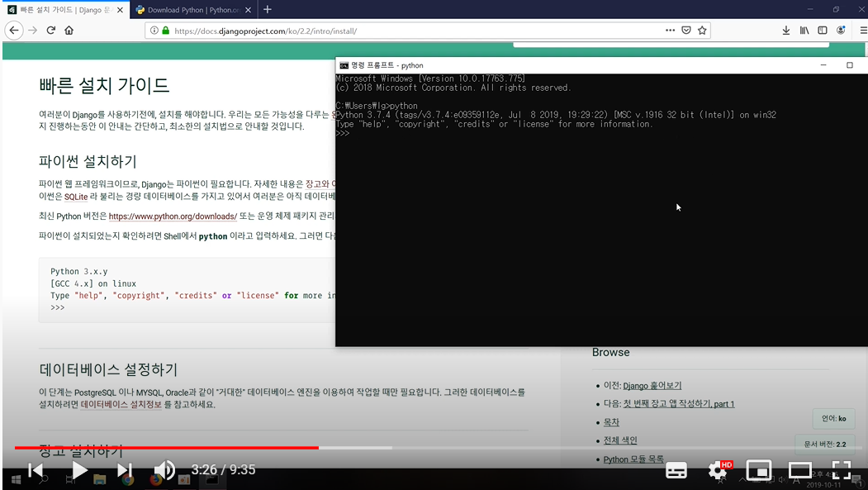
Task: Skip to the next video
Action: pos(125,470)
